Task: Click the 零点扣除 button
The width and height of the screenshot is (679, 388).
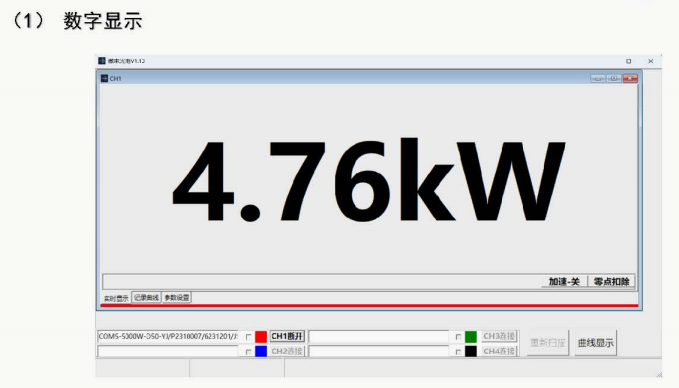Action: [611, 281]
